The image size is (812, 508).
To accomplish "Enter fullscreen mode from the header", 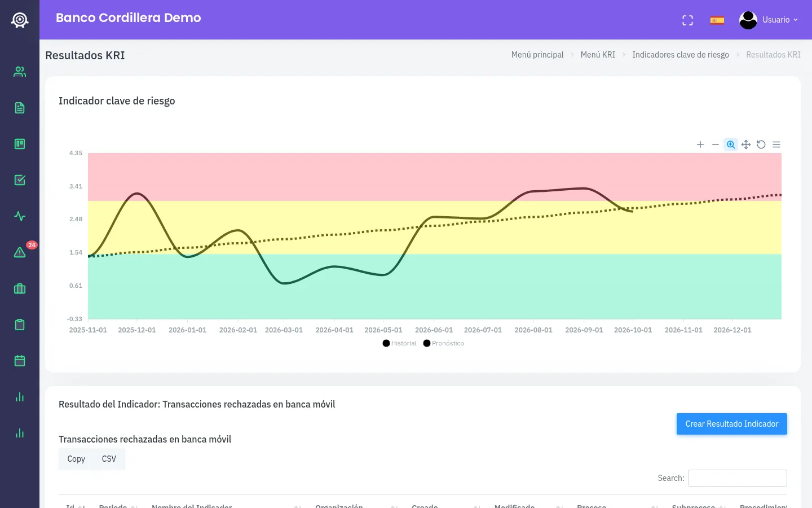I will pos(687,20).
